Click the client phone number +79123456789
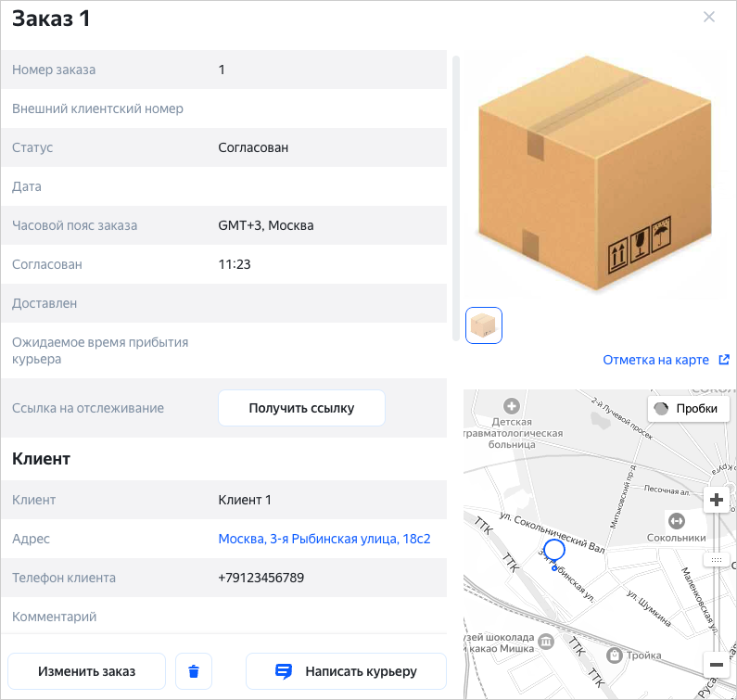The width and height of the screenshot is (737, 700). coord(261,578)
